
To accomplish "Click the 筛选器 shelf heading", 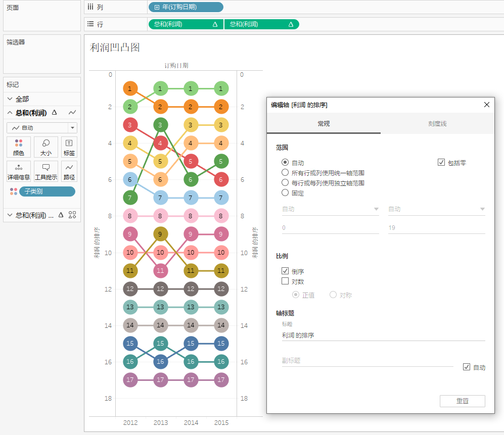I will coord(16,42).
